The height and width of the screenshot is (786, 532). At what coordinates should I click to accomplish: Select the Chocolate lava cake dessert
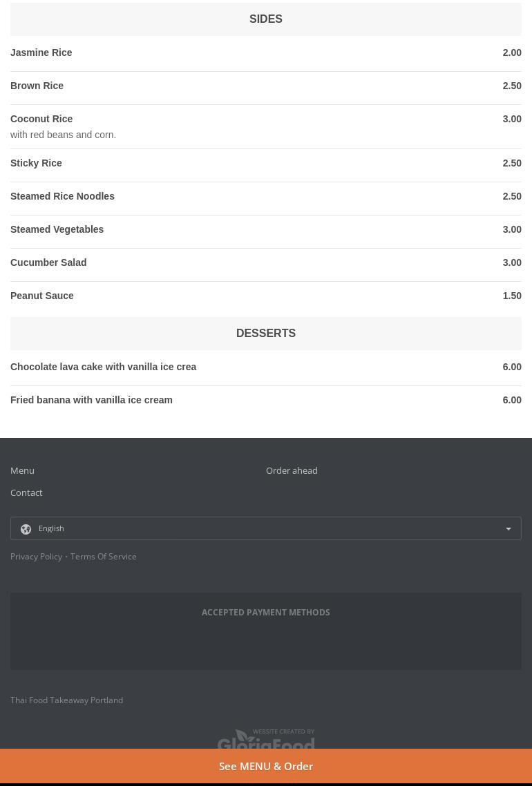[x=103, y=367]
